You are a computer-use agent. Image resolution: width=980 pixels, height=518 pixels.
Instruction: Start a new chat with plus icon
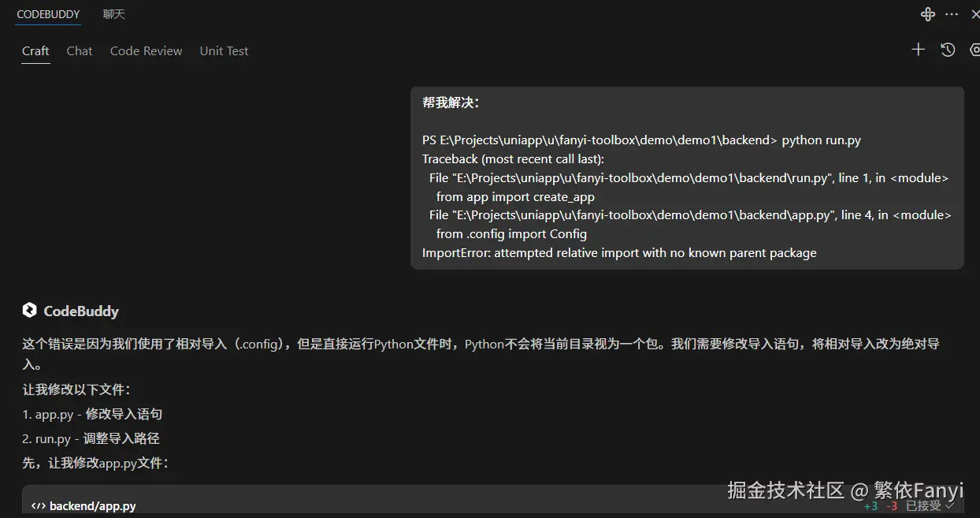coord(918,50)
